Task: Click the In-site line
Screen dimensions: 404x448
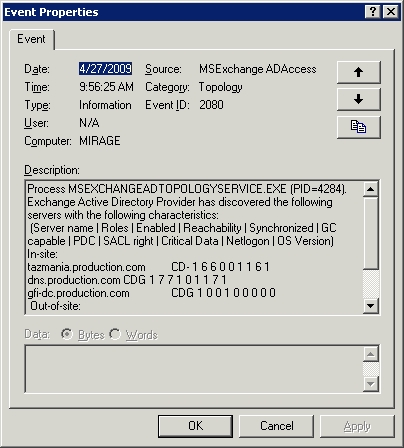Action: pos(42,254)
